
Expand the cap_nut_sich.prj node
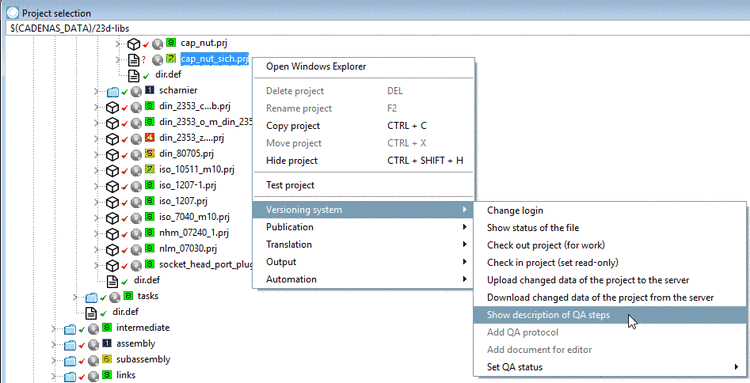click(x=118, y=60)
